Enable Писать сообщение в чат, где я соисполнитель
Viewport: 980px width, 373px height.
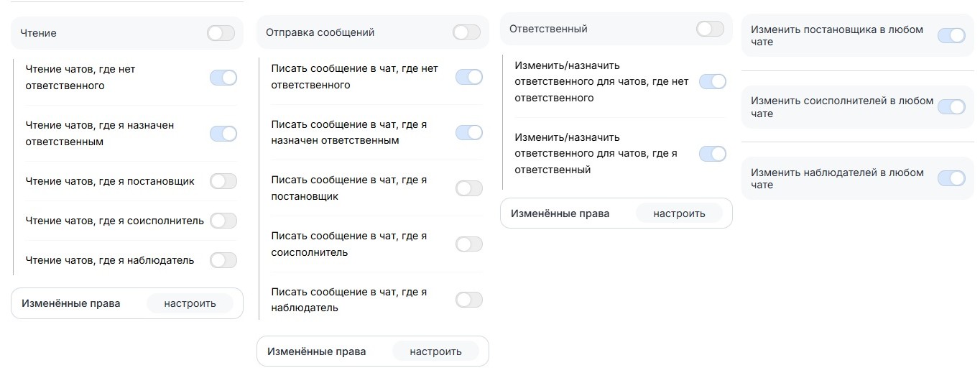(x=468, y=244)
